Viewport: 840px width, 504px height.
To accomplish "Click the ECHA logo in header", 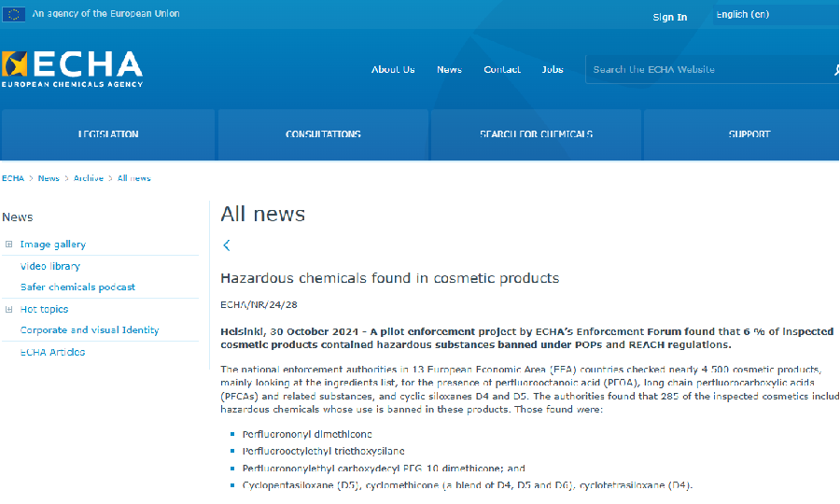I will (73, 69).
